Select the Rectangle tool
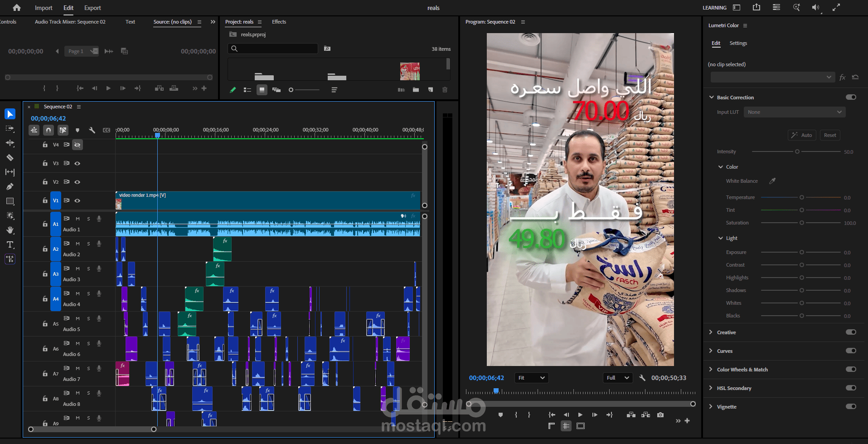The width and height of the screenshot is (868, 444). (10, 201)
